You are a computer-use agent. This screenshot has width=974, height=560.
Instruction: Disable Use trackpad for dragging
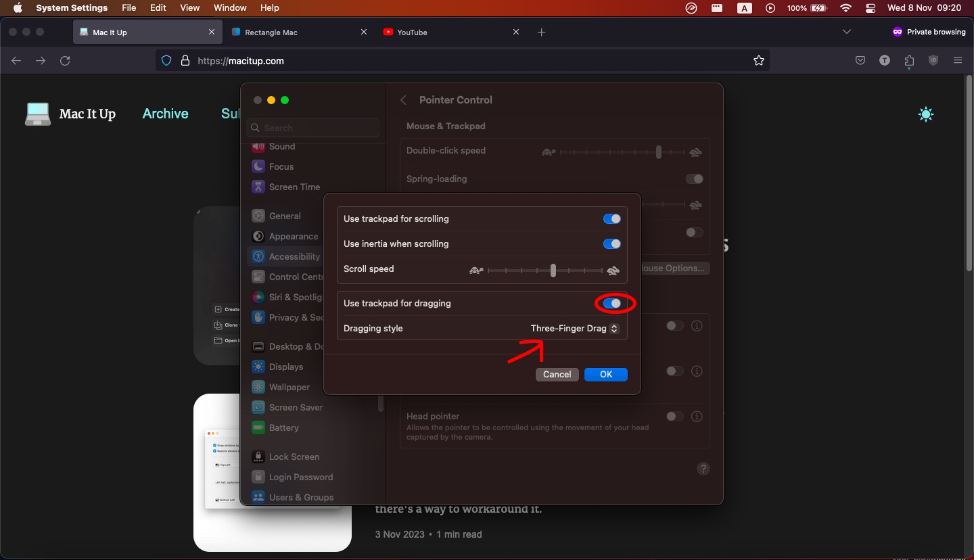point(612,304)
